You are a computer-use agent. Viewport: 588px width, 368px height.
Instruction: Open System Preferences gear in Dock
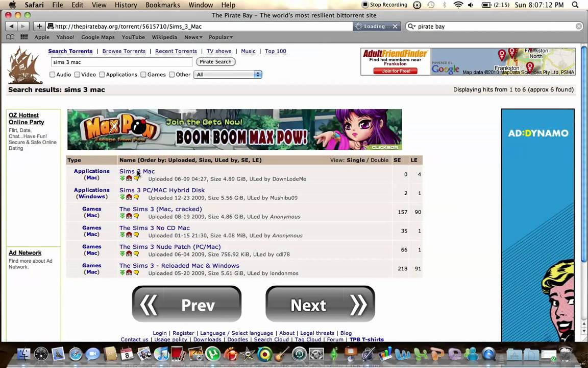tap(316, 354)
